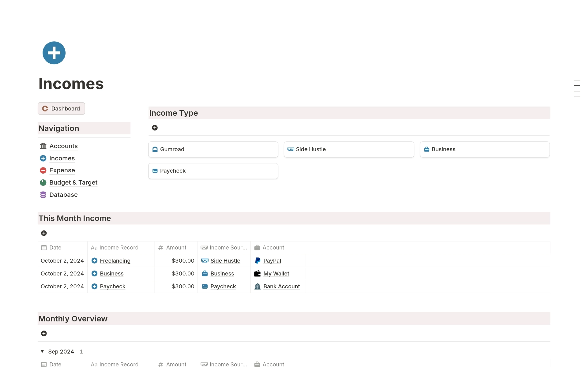
Task: Open the Business income record entry
Action: pos(112,274)
